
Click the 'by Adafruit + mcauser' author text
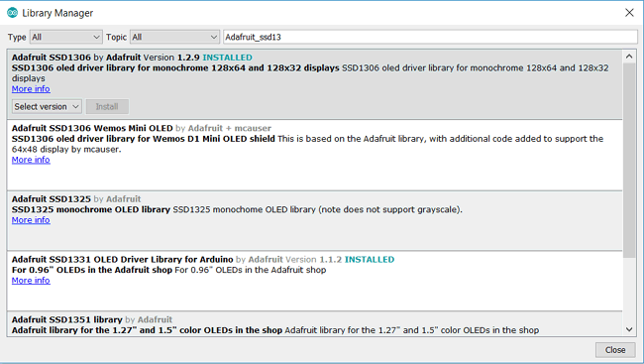point(224,128)
